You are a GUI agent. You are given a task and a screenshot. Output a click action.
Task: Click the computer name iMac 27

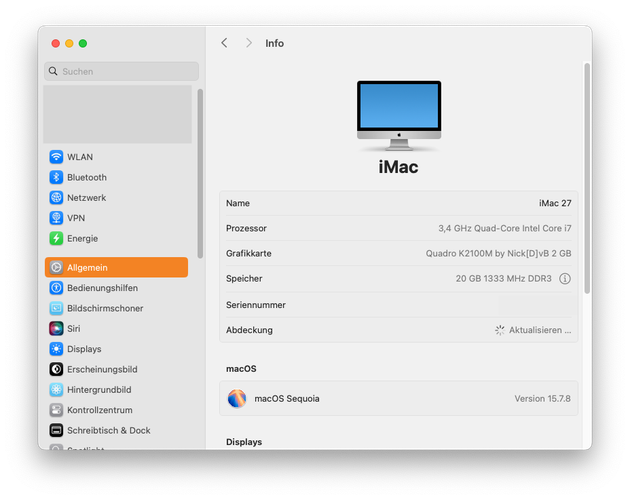coord(555,203)
